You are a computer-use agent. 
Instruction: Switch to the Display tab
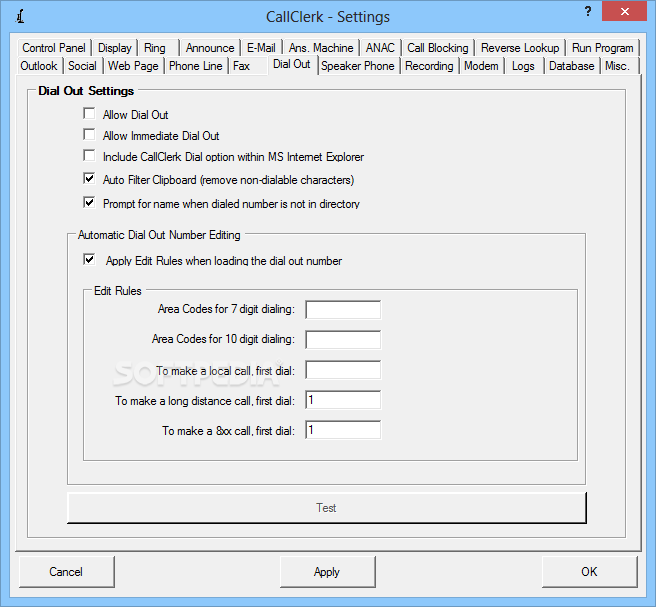tap(115, 48)
